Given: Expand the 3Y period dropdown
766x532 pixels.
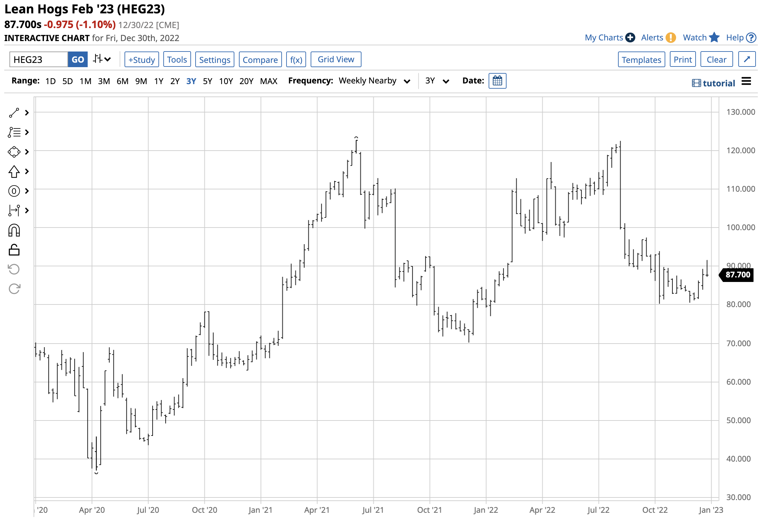Looking at the screenshot, I should tap(437, 81).
